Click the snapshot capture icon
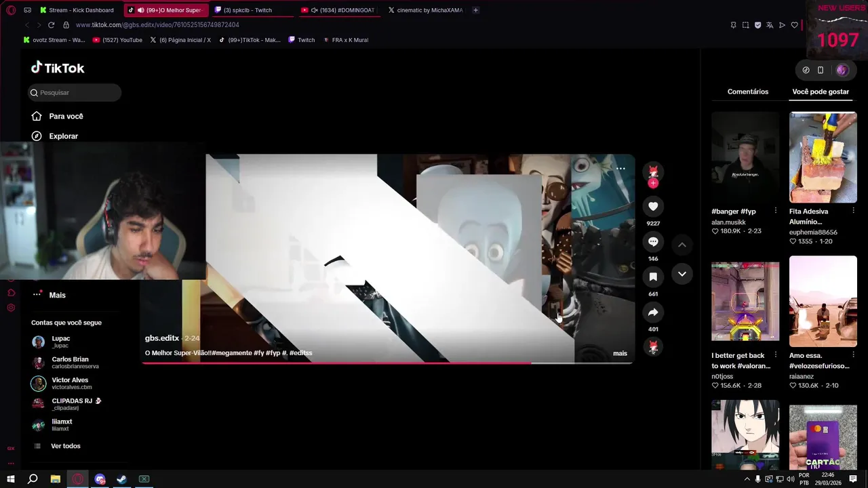The image size is (868, 488). click(x=745, y=25)
